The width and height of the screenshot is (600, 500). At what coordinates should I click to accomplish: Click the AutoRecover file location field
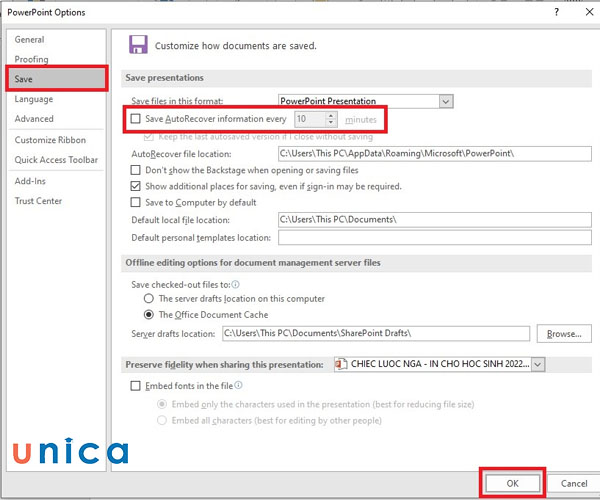coord(435,154)
